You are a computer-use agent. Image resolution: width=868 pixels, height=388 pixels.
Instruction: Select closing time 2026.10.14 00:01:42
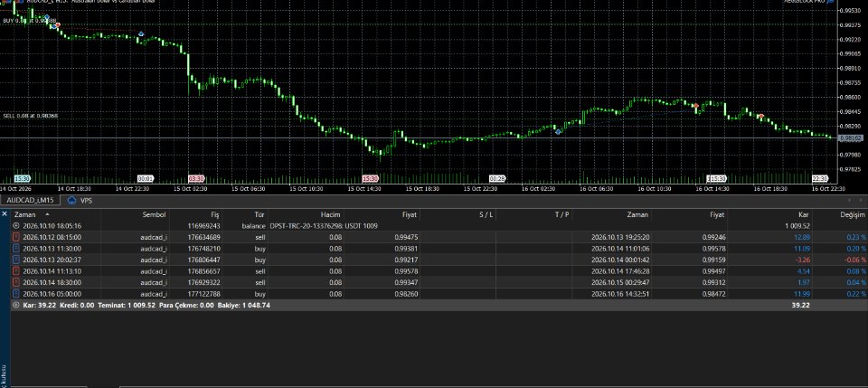click(620, 260)
